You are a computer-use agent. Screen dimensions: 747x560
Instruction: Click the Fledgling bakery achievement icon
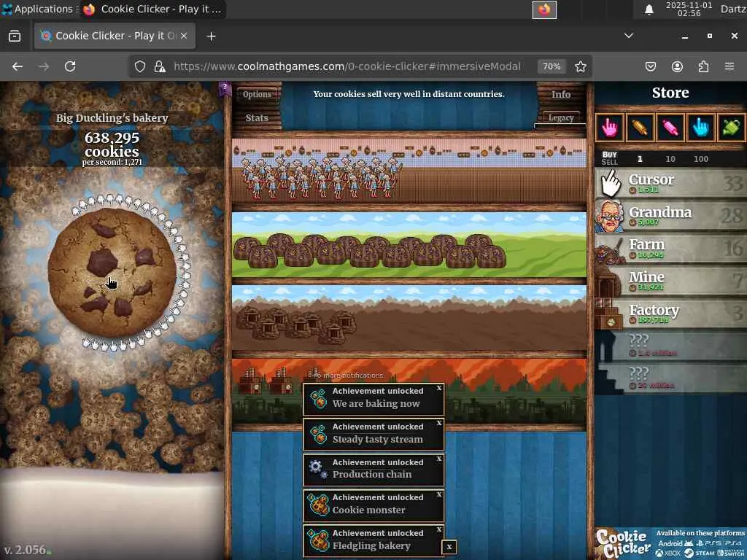click(318, 540)
